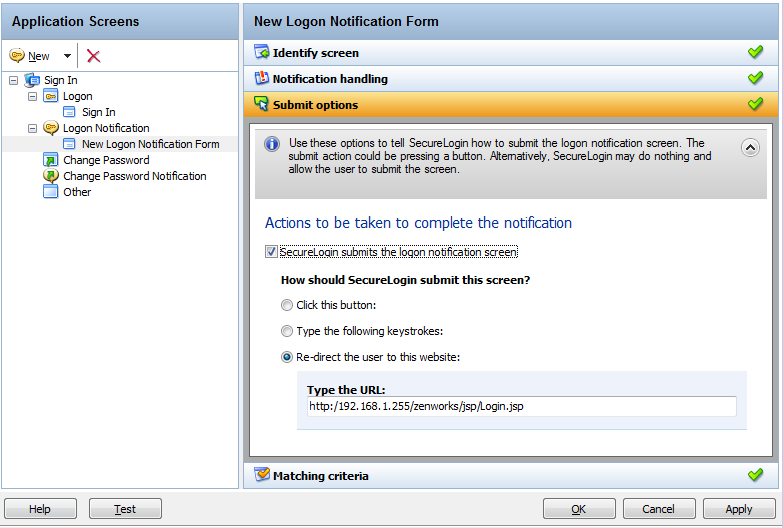Click the Change Password icon in tree
Screen dimensions: 783x528
[51, 160]
